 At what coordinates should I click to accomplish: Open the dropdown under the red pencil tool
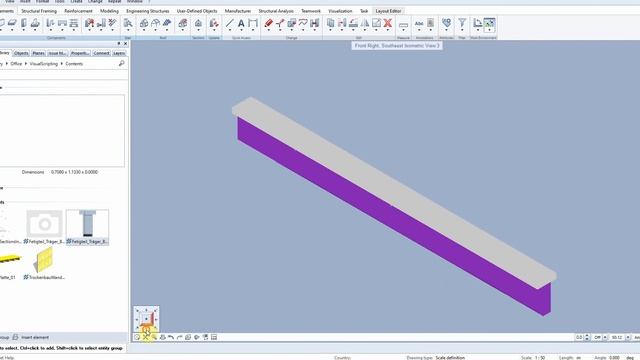click(x=268, y=31)
